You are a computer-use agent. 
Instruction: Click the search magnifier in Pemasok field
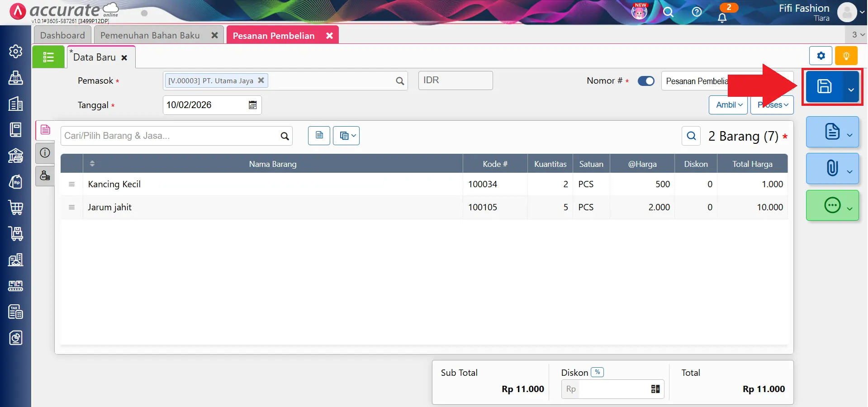(x=400, y=81)
